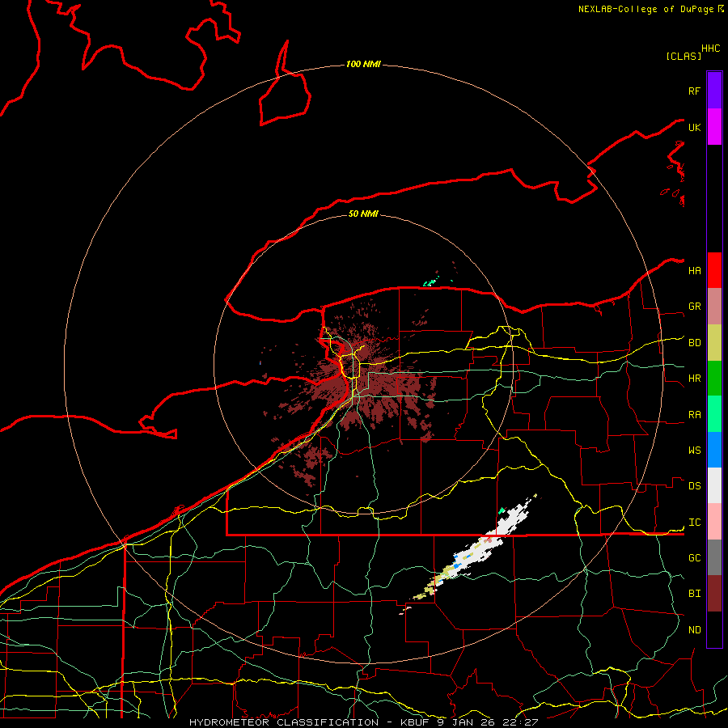Image resolution: width=728 pixels, height=728 pixels.
Task: Select the GC gray legend swatch
Action: 714,557
